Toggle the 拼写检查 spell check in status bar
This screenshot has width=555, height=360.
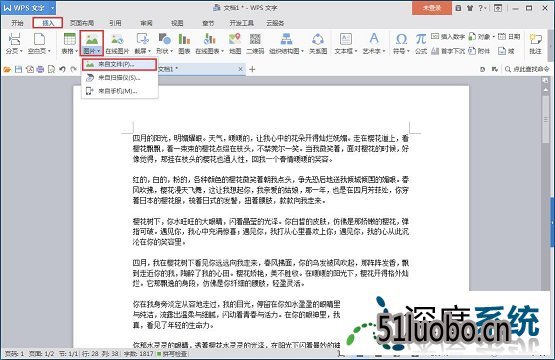[x=172, y=354]
